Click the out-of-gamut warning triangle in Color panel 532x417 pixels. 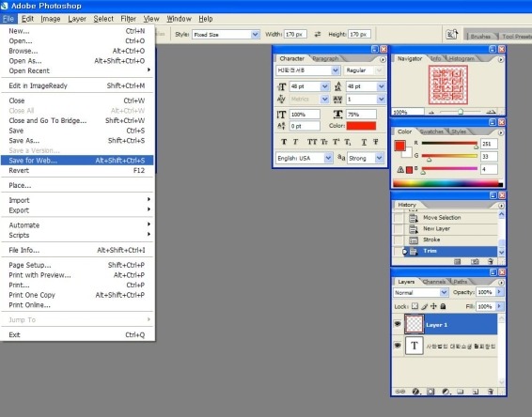[400, 169]
